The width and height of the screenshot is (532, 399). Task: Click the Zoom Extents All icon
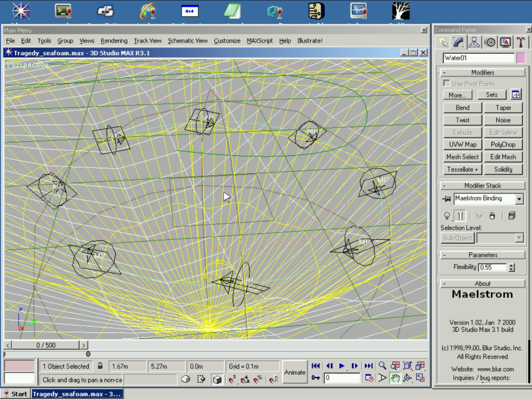pyautogui.click(x=420, y=366)
